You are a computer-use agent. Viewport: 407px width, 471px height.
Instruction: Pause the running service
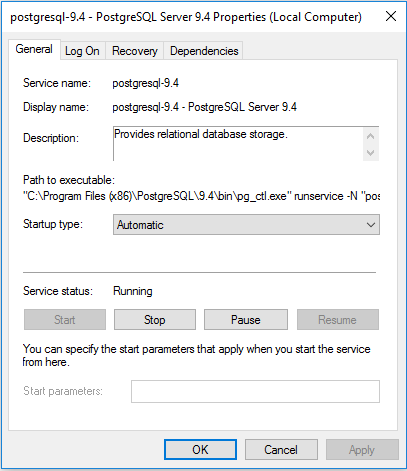(246, 320)
